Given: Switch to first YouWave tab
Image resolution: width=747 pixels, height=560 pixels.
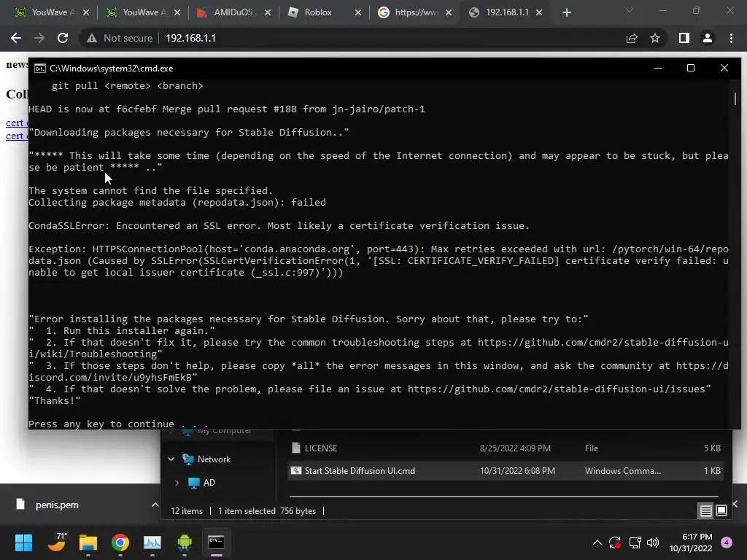Looking at the screenshot, I should tap(52, 12).
